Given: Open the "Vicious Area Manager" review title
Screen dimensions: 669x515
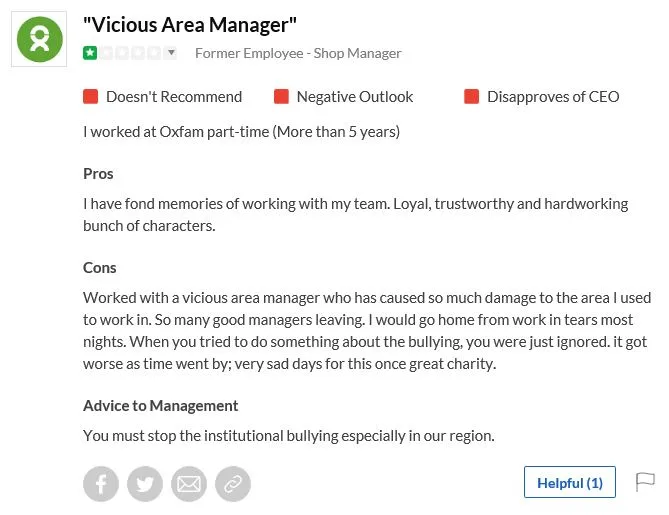Looking at the screenshot, I should [x=190, y=24].
